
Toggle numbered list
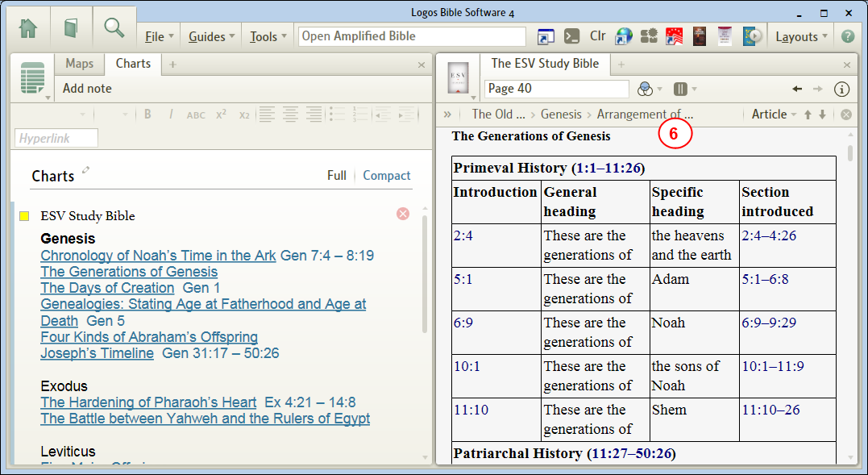pos(360,115)
